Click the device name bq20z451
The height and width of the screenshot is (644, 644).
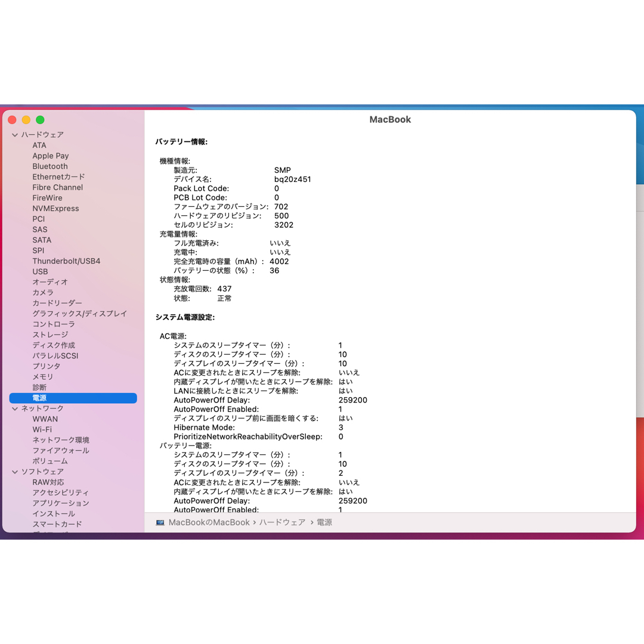click(x=292, y=179)
